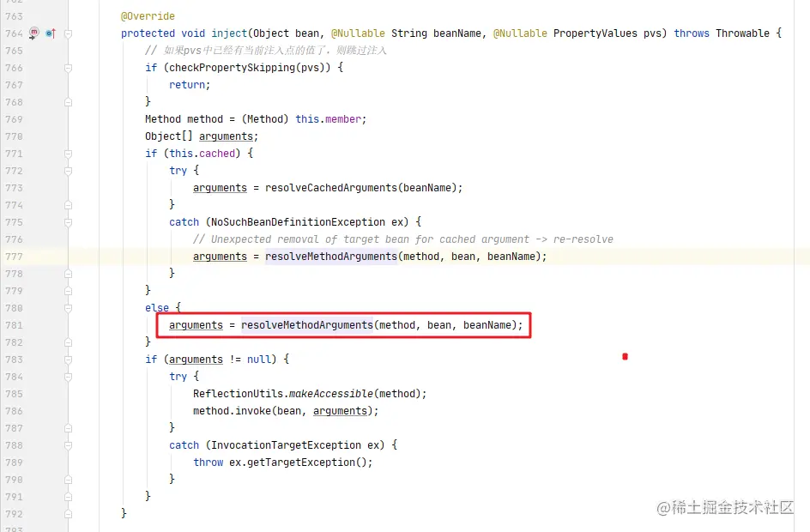Click the @Override annotation
The height and width of the screenshot is (532, 810).
coord(148,16)
